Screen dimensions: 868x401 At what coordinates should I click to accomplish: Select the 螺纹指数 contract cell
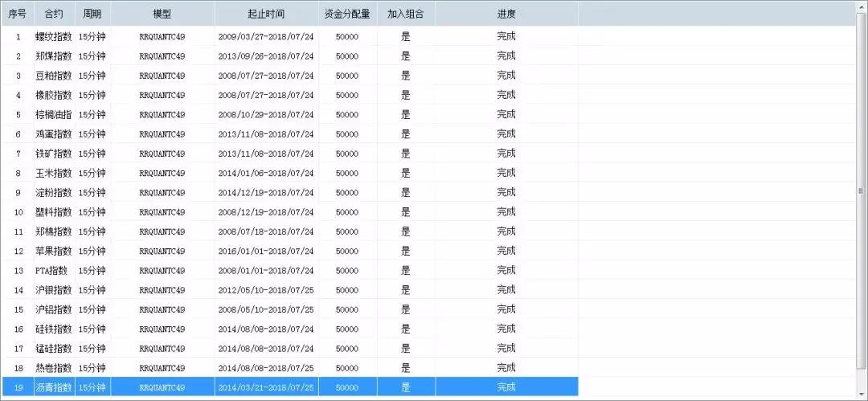point(55,36)
